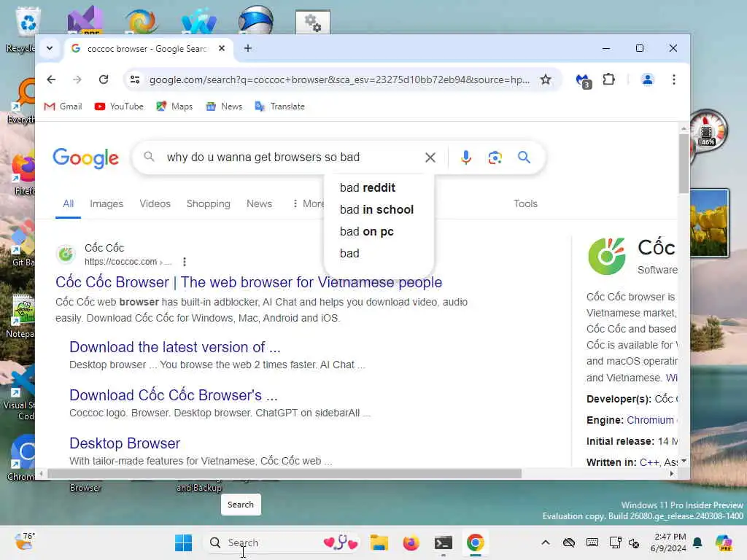This screenshot has width=747, height=560.
Task: View site information icon in address bar
Action: pyautogui.click(x=135, y=79)
